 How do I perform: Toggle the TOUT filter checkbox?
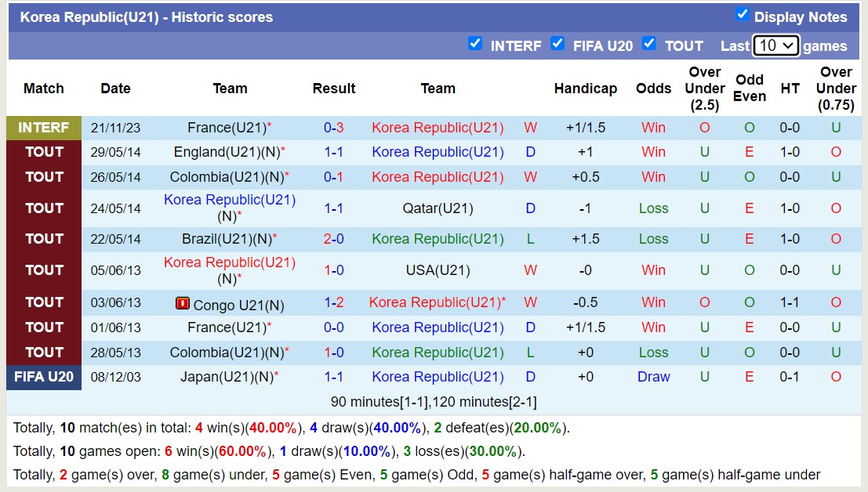(x=649, y=43)
